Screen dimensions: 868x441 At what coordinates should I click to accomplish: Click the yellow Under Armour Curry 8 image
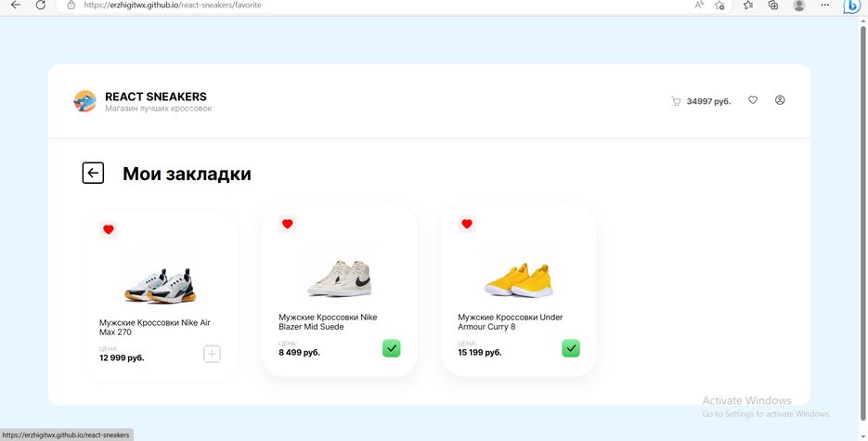519,280
